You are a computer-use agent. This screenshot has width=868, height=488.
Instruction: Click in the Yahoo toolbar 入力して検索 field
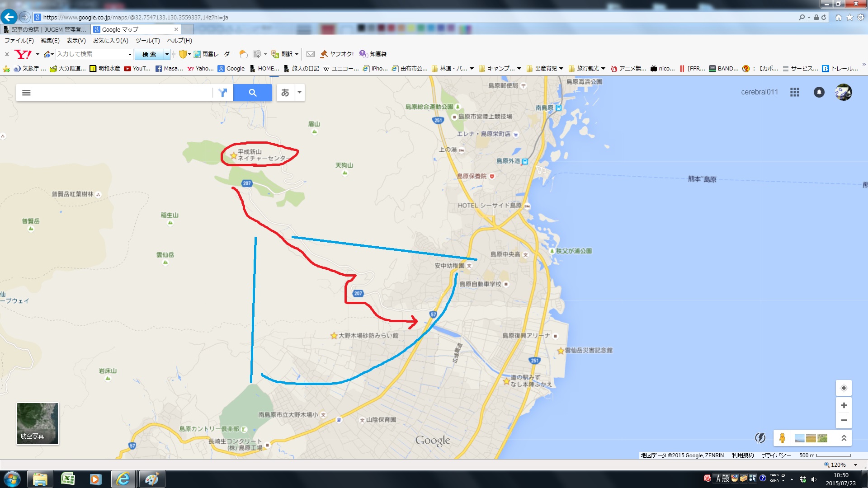pos(91,54)
